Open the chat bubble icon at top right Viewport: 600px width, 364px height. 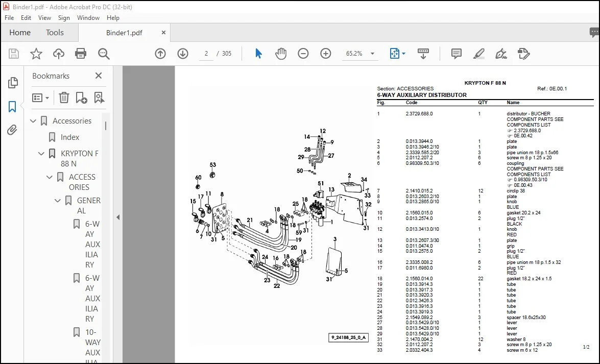(x=594, y=33)
